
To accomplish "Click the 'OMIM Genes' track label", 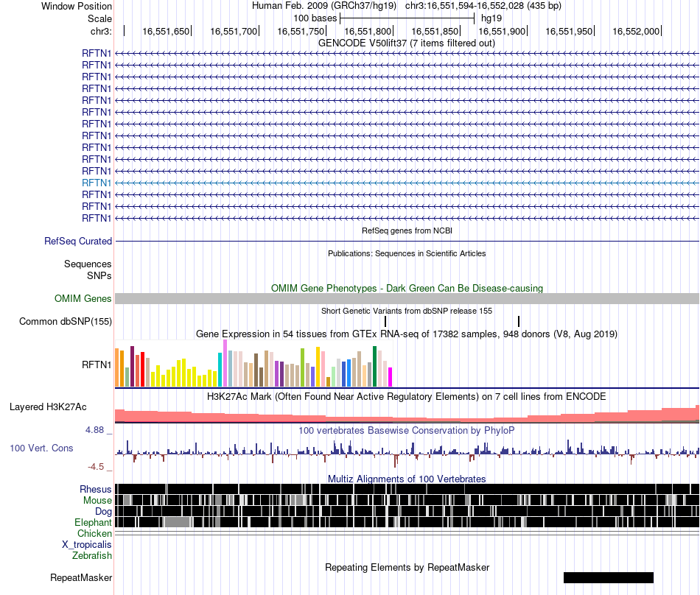I will [83, 298].
